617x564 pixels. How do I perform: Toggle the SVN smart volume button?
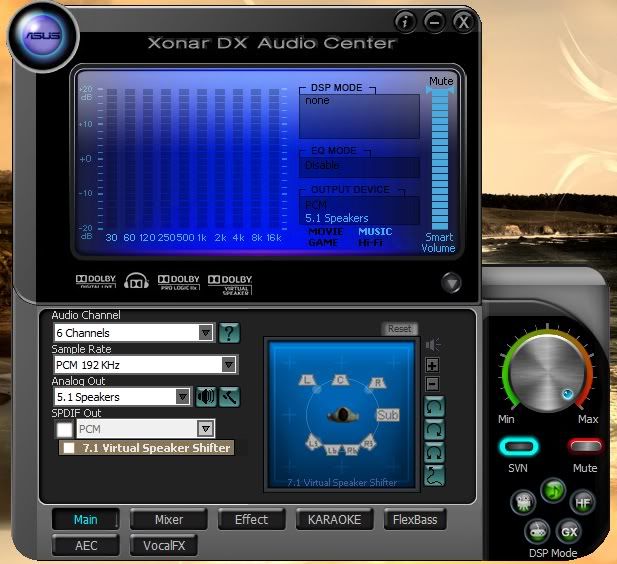coord(519,447)
